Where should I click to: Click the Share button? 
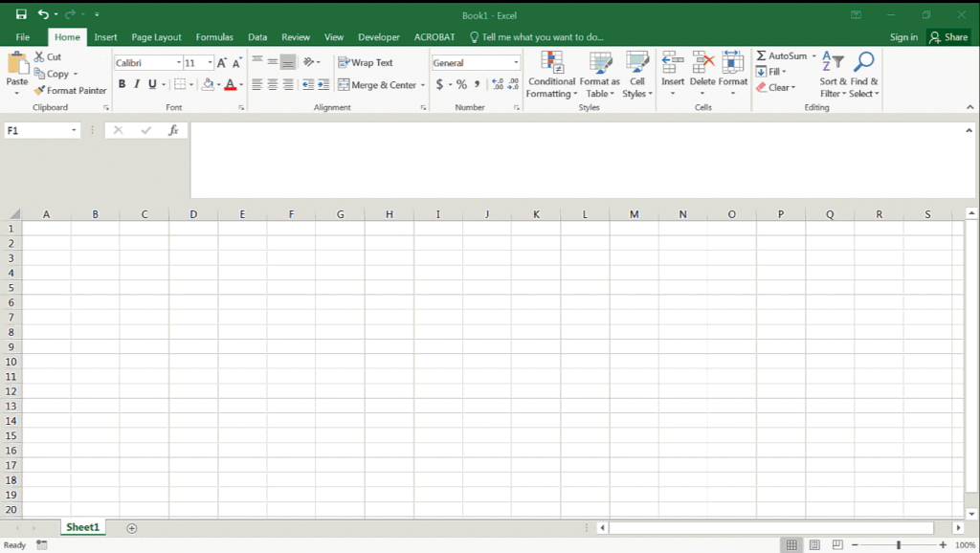(948, 37)
